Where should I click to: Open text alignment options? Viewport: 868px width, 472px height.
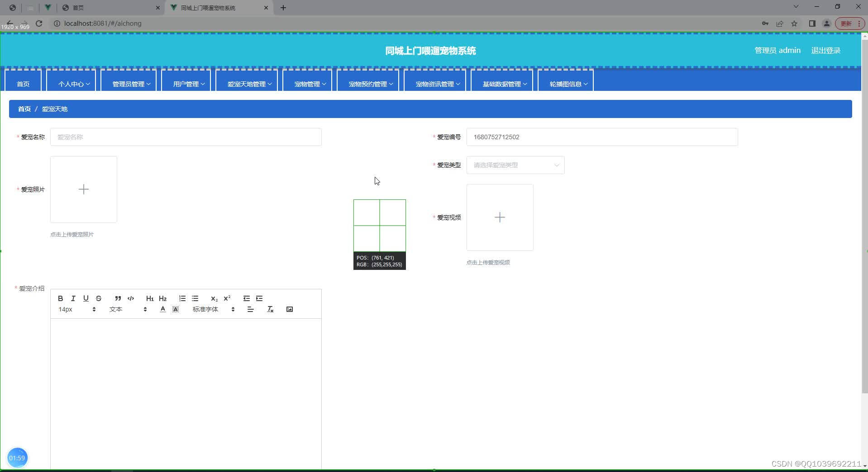click(x=250, y=309)
